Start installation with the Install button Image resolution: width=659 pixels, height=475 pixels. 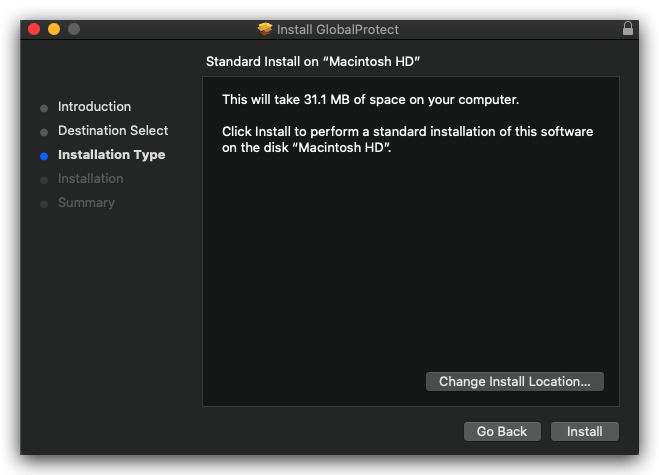(x=585, y=431)
